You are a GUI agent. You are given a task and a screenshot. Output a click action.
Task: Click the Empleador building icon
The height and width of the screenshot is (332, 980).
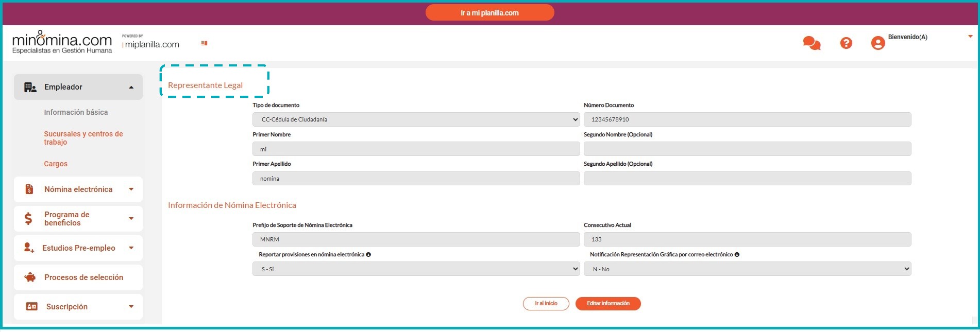pos(30,87)
